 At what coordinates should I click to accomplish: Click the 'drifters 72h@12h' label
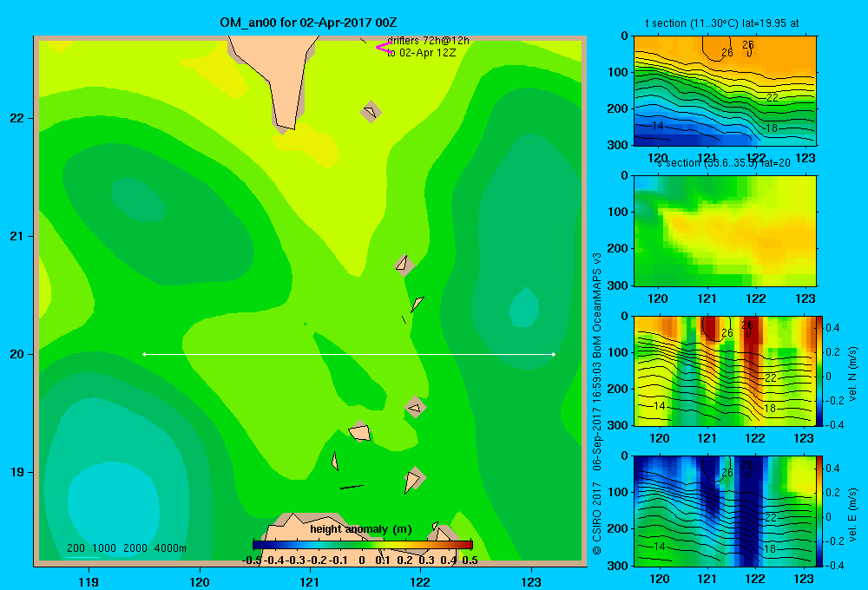click(429, 41)
